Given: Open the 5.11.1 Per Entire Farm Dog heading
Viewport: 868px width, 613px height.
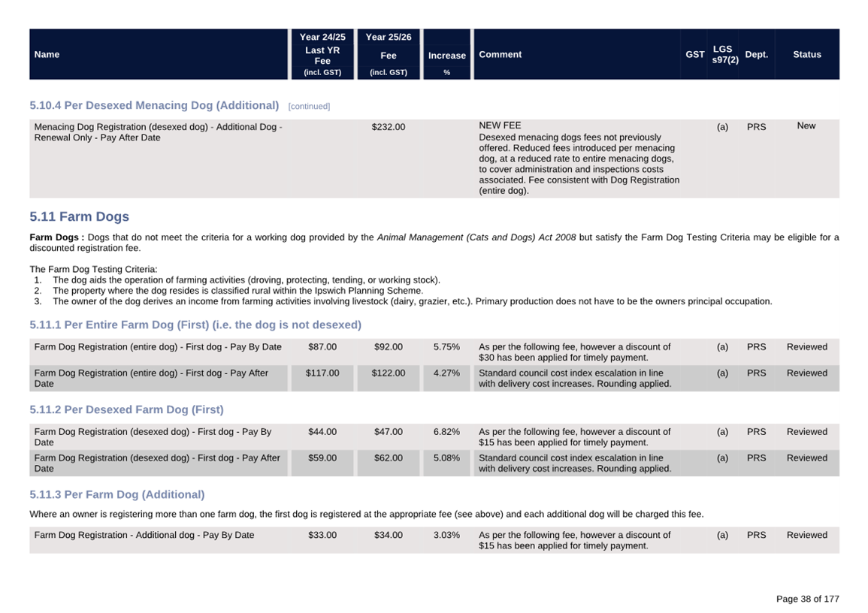Looking at the screenshot, I should coord(195,325).
